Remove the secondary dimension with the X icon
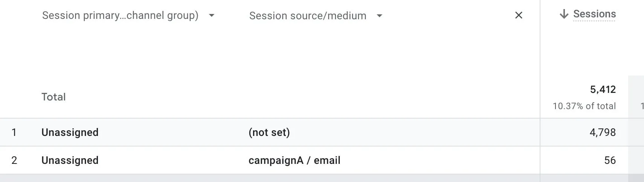 519,15
